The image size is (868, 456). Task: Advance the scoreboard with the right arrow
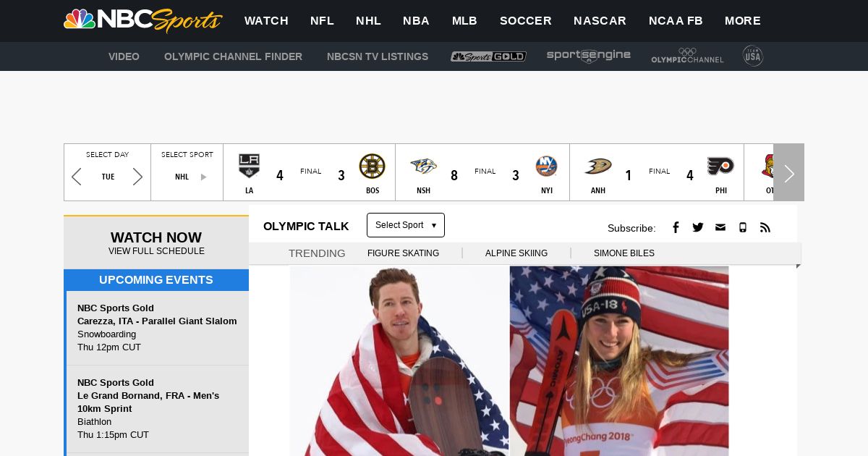788,172
